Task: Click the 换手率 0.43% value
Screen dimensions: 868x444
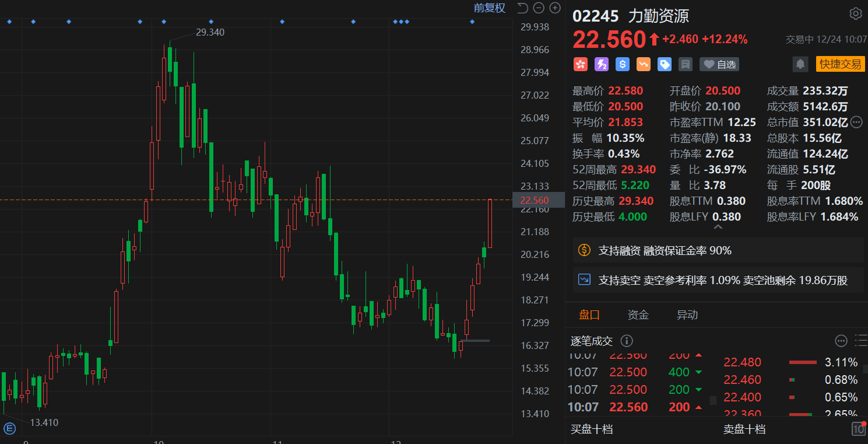Action: (624, 154)
